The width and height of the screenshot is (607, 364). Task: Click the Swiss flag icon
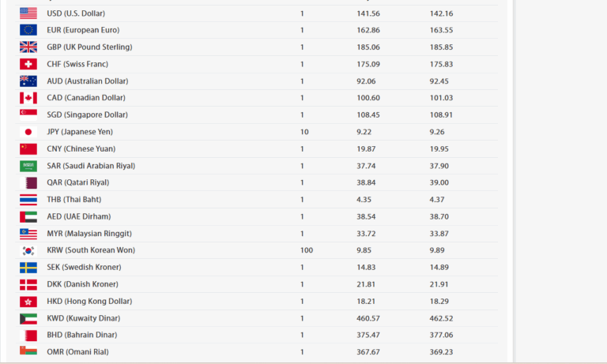click(x=28, y=64)
